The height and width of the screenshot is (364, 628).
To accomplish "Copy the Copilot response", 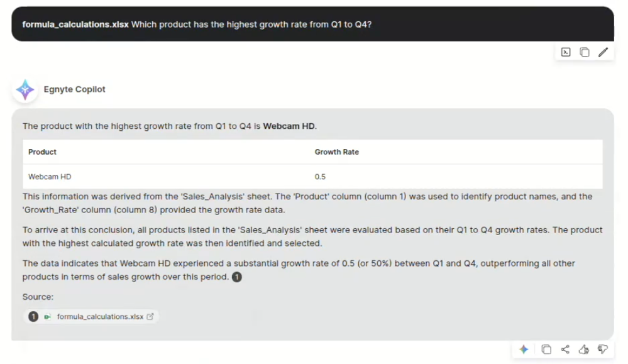I will click(x=546, y=350).
